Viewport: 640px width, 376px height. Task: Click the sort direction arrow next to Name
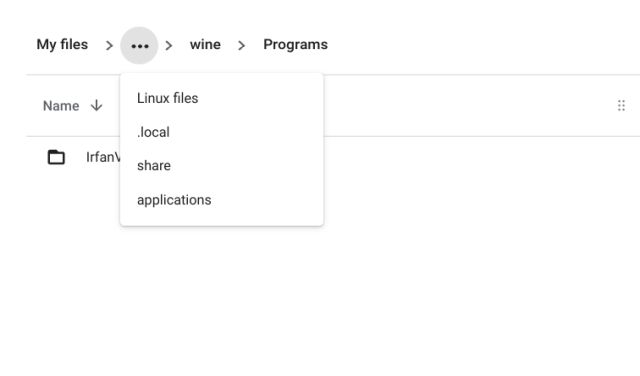point(96,105)
